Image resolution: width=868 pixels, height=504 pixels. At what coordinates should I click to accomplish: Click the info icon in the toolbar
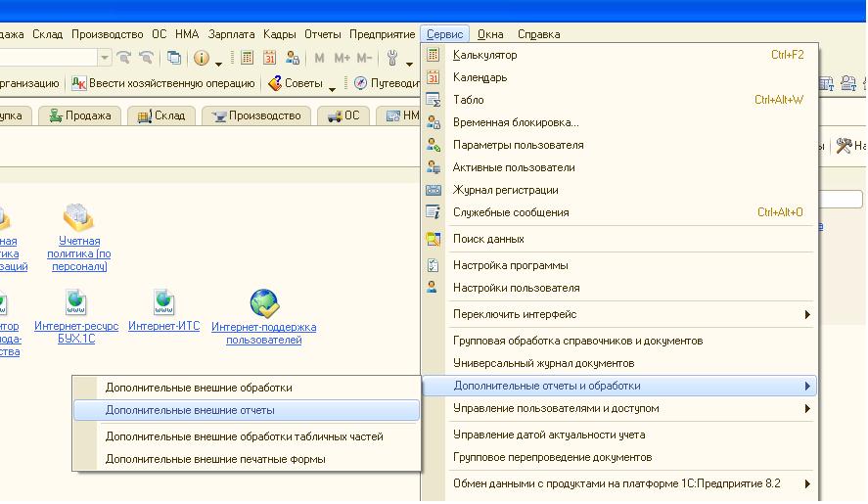click(x=202, y=59)
